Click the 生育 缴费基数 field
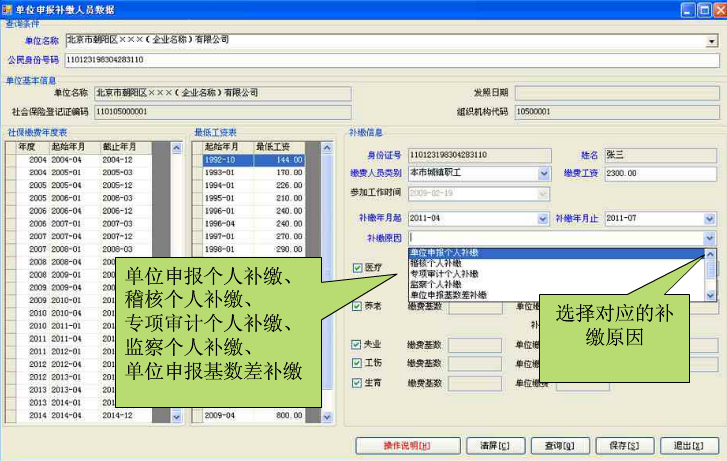The width and height of the screenshot is (727, 461). coord(475,384)
